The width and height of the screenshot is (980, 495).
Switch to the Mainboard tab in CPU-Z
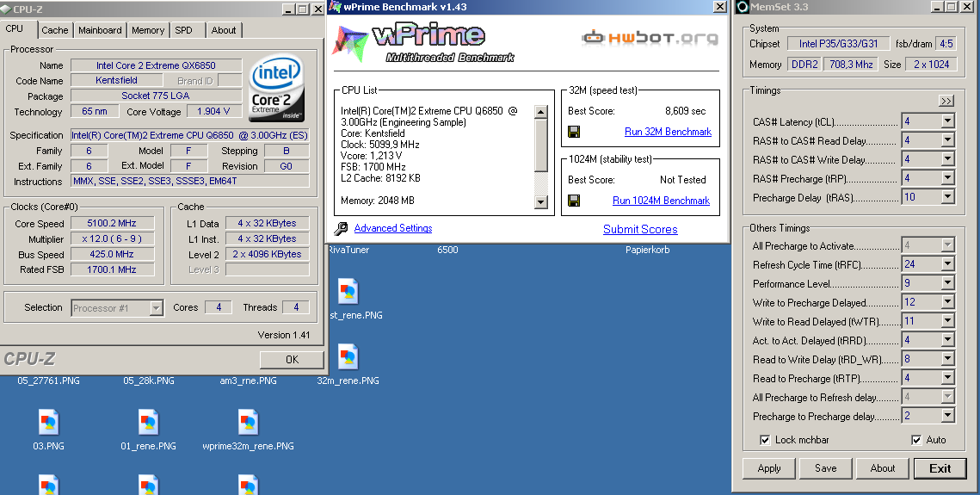click(100, 30)
